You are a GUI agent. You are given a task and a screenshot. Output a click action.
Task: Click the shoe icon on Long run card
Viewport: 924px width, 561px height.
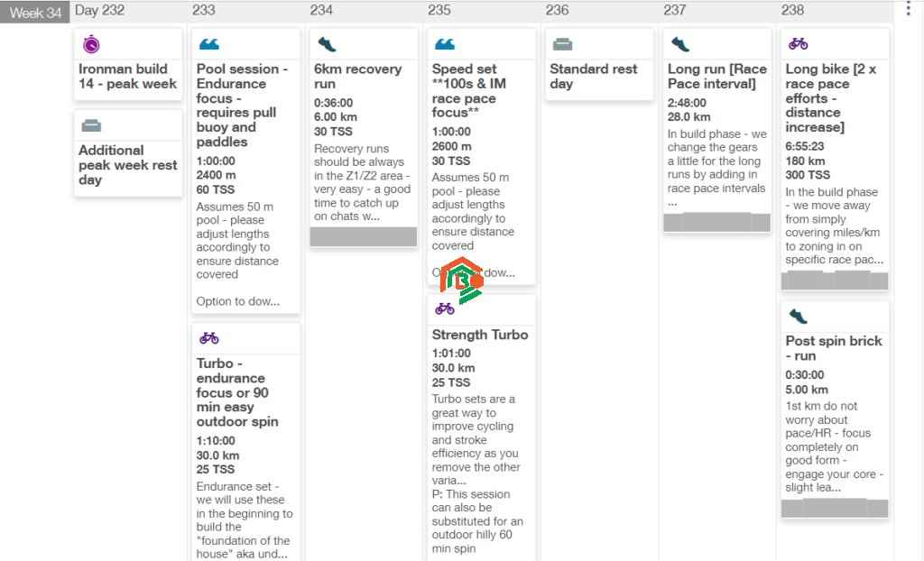(680, 44)
